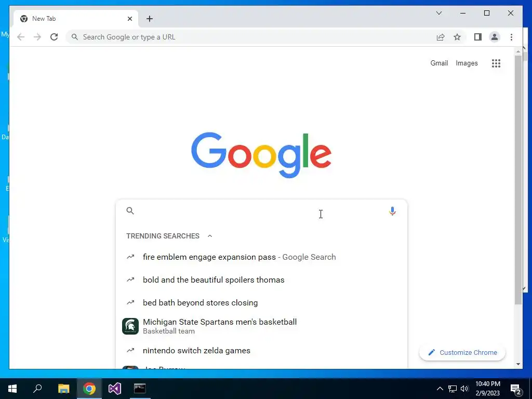The width and height of the screenshot is (532, 399).
Task: Click the search icon inside the address bar
Action: click(75, 37)
